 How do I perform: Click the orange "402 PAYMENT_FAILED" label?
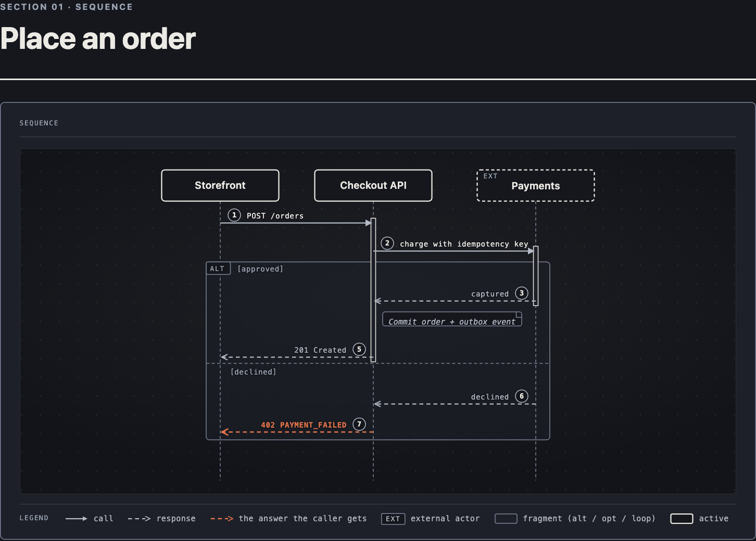304,425
